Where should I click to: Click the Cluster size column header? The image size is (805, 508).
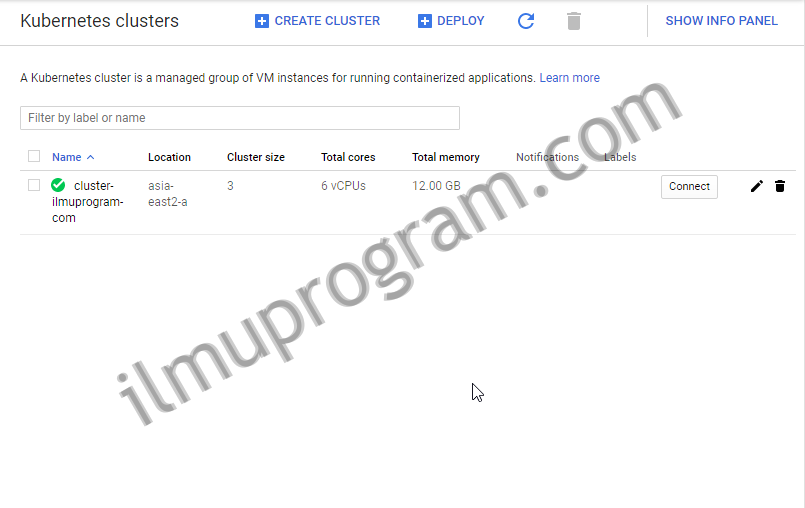[x=256, y=157]
